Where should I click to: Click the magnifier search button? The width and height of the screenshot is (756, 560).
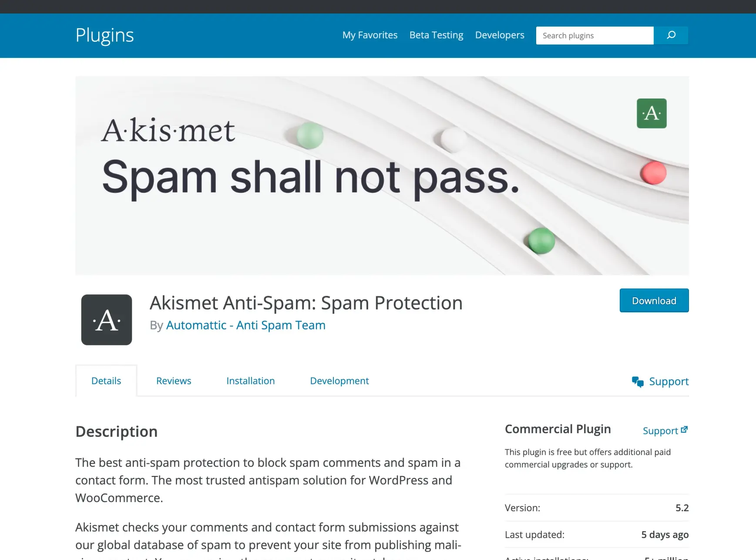(671, 35)
